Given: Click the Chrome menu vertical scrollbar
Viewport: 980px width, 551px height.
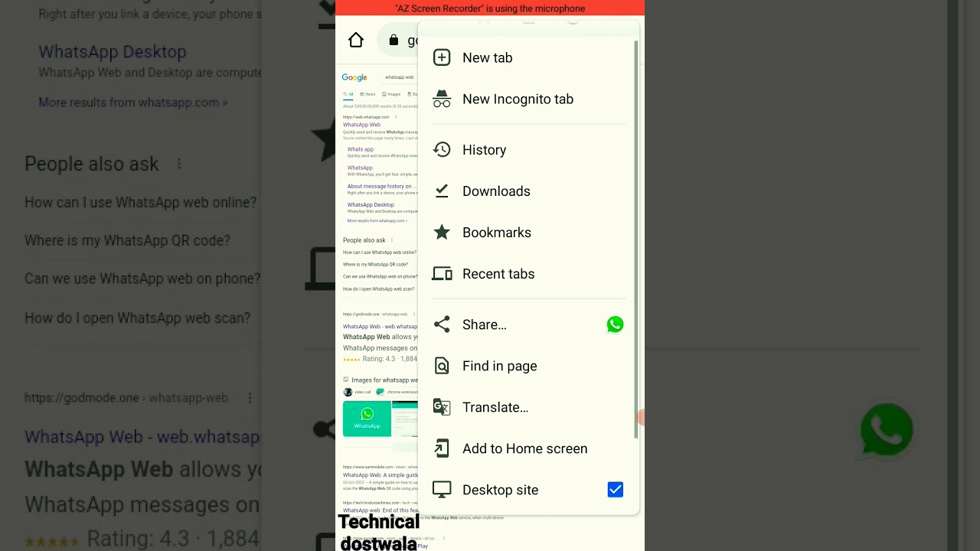Looking at the screenshot, I should click(636, 240).
